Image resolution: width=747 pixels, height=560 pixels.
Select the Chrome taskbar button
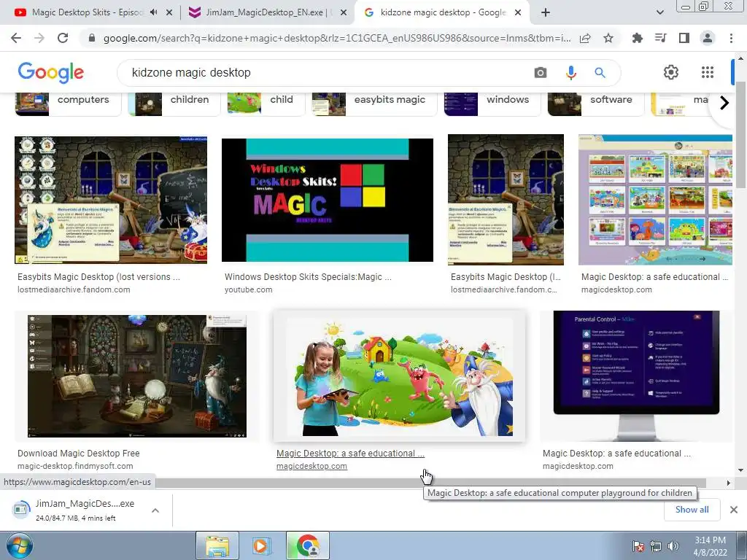click(x=308, y=545)
